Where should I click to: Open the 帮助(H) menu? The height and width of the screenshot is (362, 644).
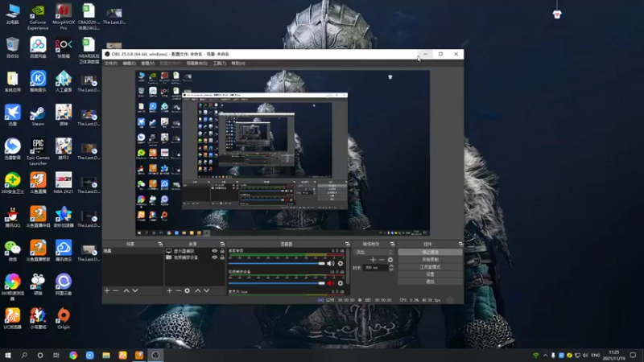pyautogui.click(x=237, y=64)
